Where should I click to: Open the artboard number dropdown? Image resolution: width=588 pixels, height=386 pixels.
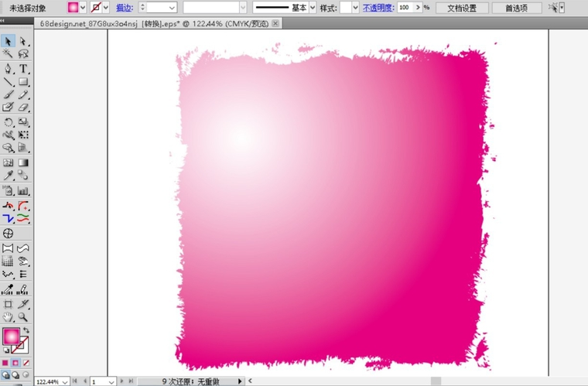[111, 381]
